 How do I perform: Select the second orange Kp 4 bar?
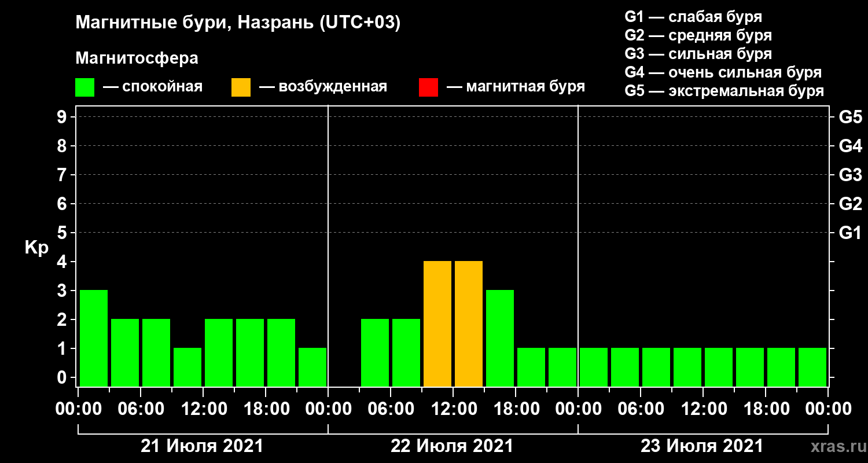tap(469, 324)
